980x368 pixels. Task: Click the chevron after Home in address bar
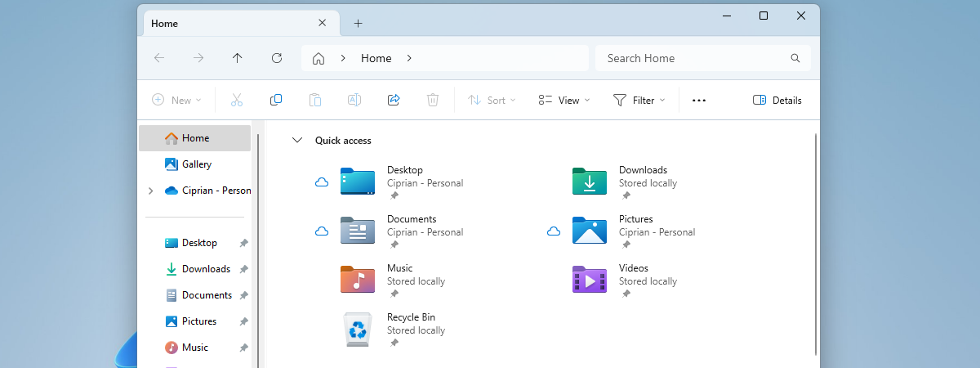[409, 58]
